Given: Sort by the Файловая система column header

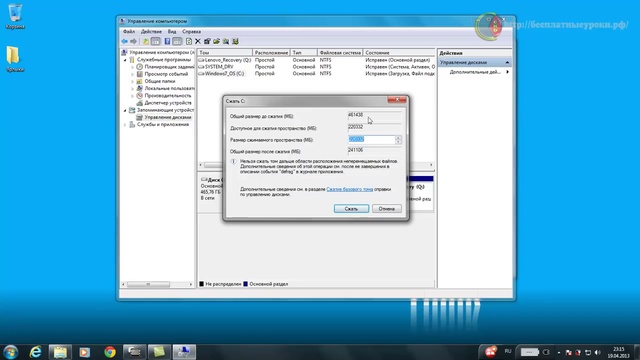Looking at the screenshot, I should [340, 53].
